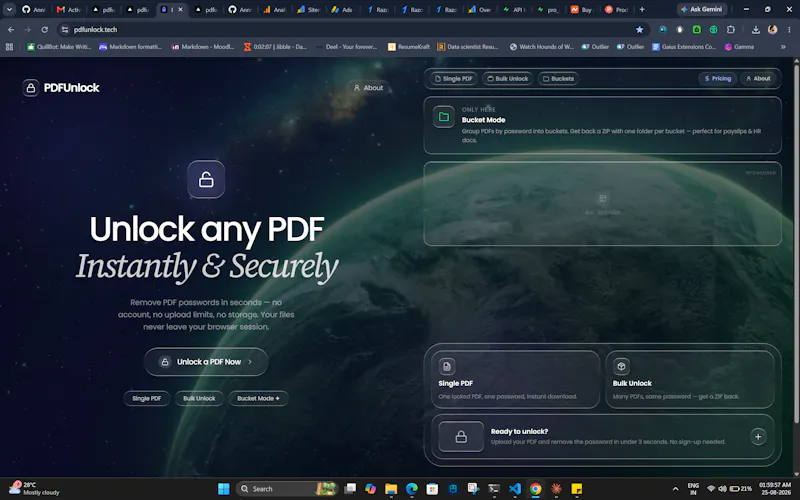
Task: Click the plus button in Ready to unlock card
Action: click(758, 437)
